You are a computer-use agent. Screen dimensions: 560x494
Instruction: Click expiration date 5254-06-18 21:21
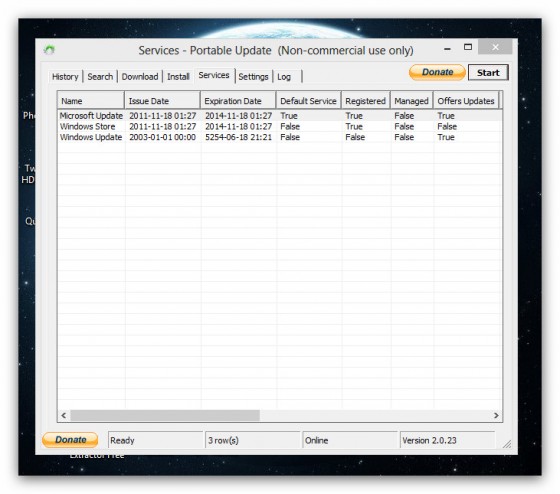tap(238, 137)
